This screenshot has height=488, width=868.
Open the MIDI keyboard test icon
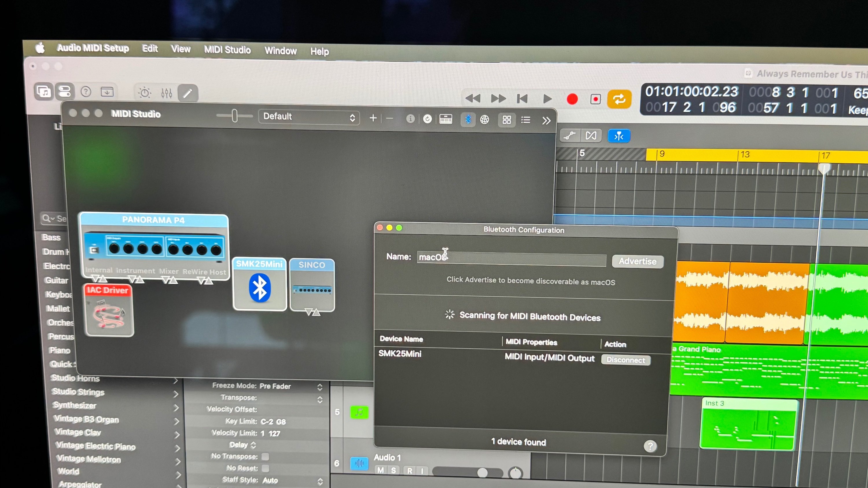[x=446, y=119]
